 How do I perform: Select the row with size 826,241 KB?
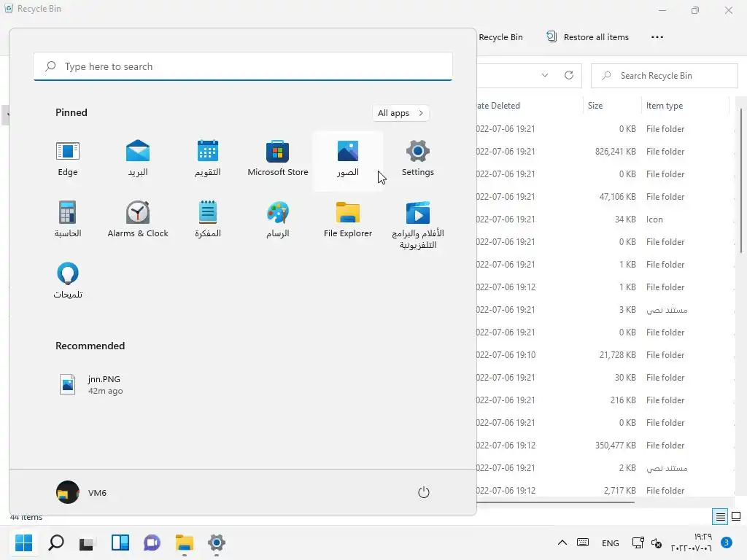[605, 152]
